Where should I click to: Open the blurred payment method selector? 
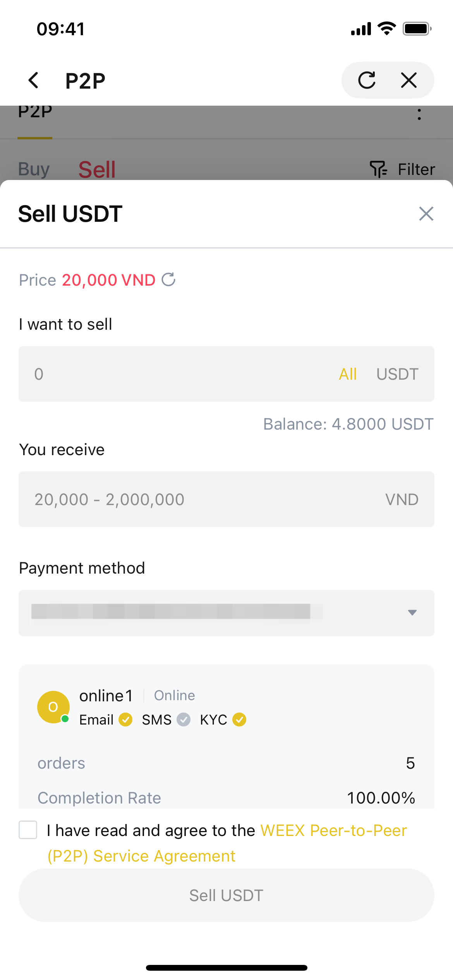click(170, 612)
